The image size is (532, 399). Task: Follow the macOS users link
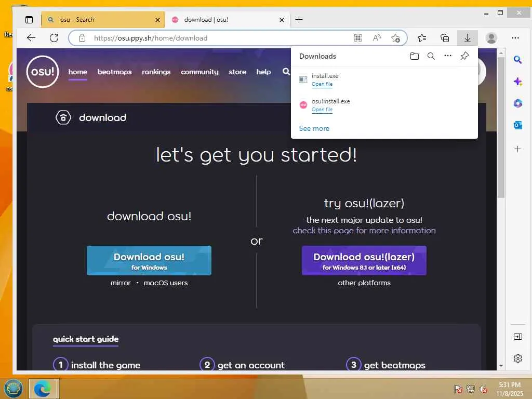(x=166, y=283)
